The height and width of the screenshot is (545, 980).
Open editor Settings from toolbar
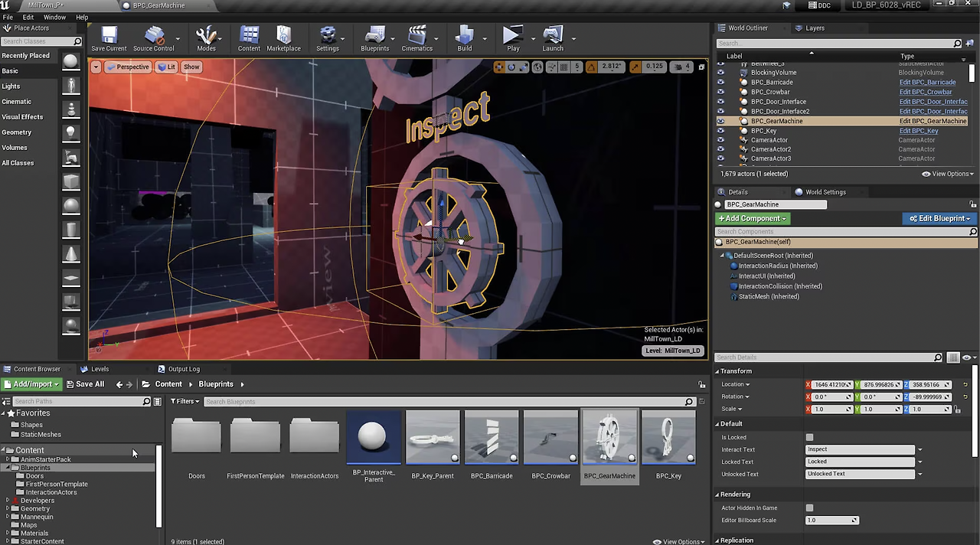[x=327, y=37]
